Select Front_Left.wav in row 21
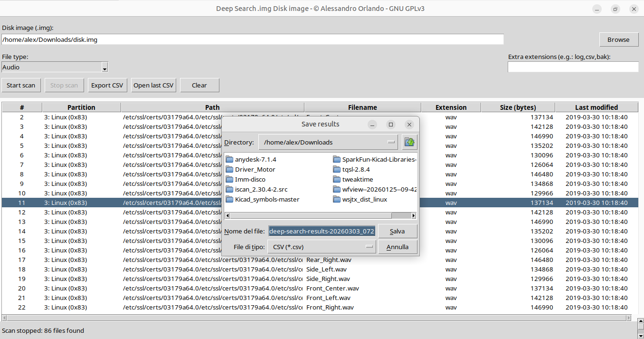644x339 pixels. [329, 298]
